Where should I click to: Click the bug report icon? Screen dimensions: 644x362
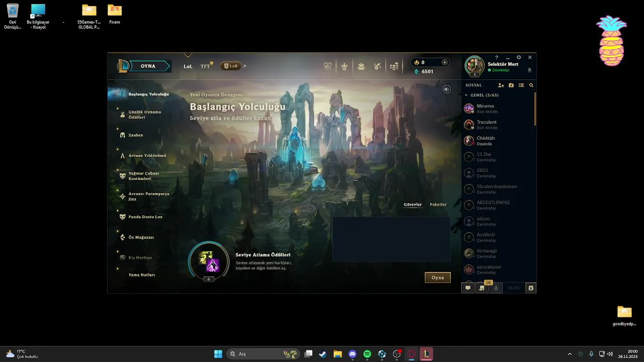coord(530,288)
